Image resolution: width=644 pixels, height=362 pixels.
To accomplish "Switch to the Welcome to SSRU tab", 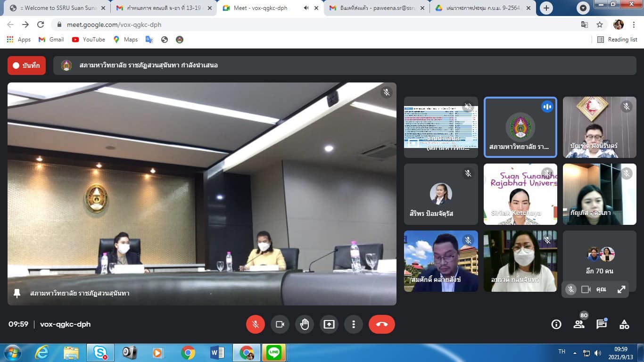I will coord(57,8).
